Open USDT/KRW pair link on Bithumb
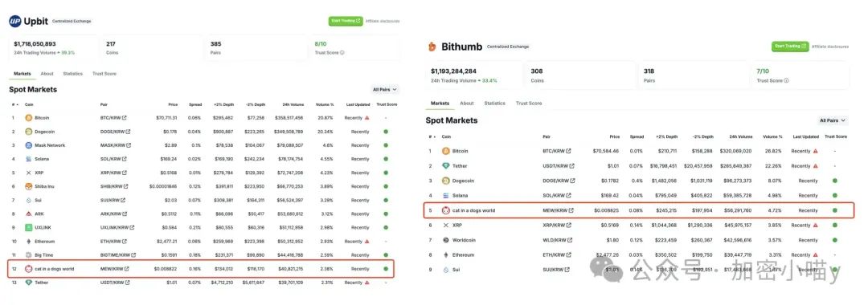868x305 pixels. click(559, 166)
